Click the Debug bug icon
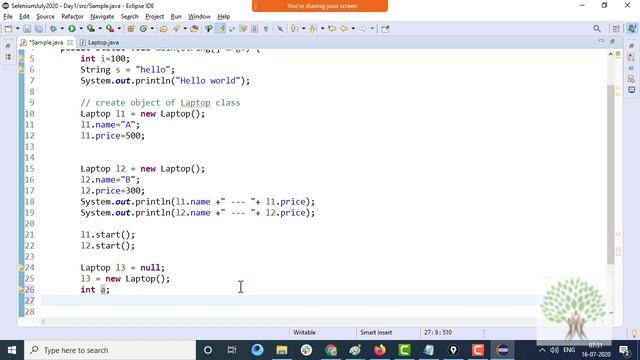 coord(53,29)
